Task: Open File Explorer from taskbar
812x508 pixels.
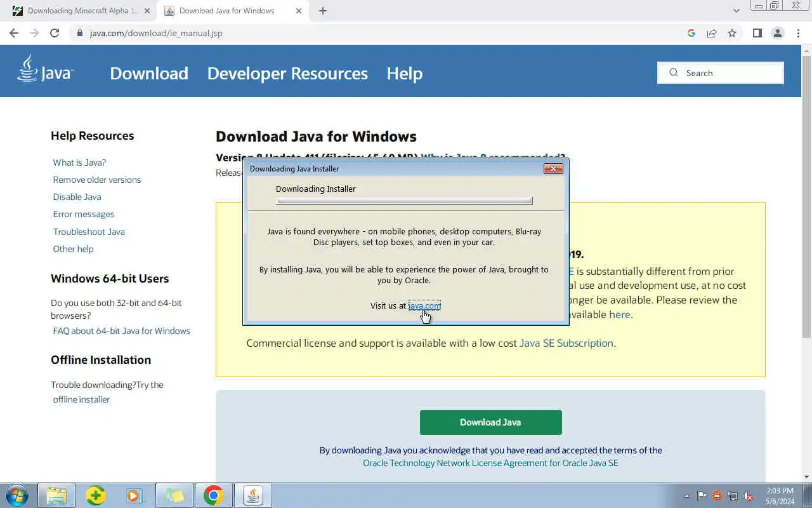Action: pos(56,495)
